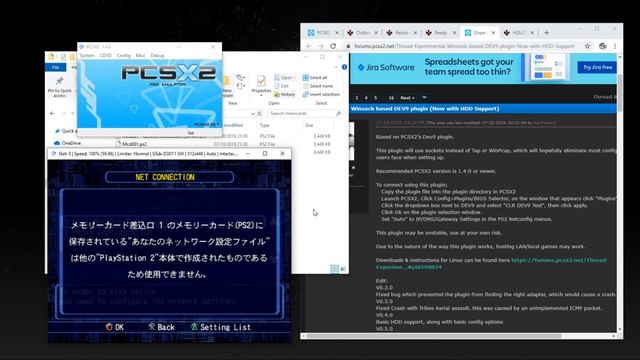Click Setting List in game window
640x360 pixels.
tap(221, 327)
